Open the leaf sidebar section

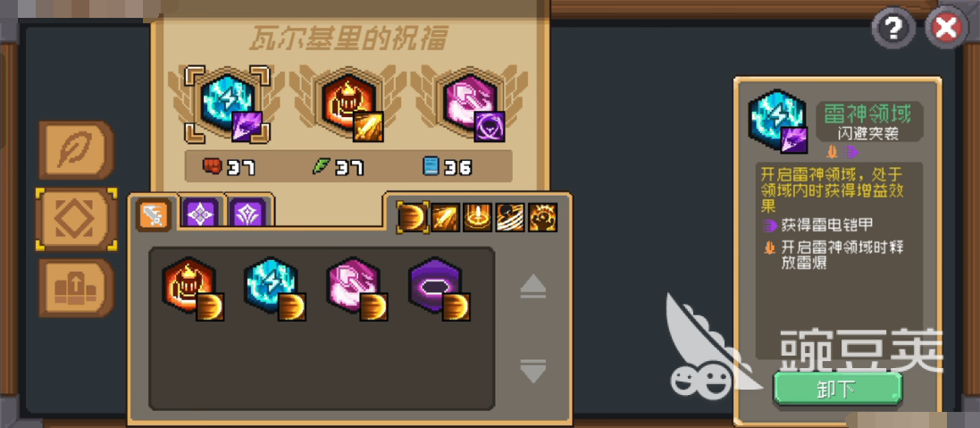pos(76,150)
